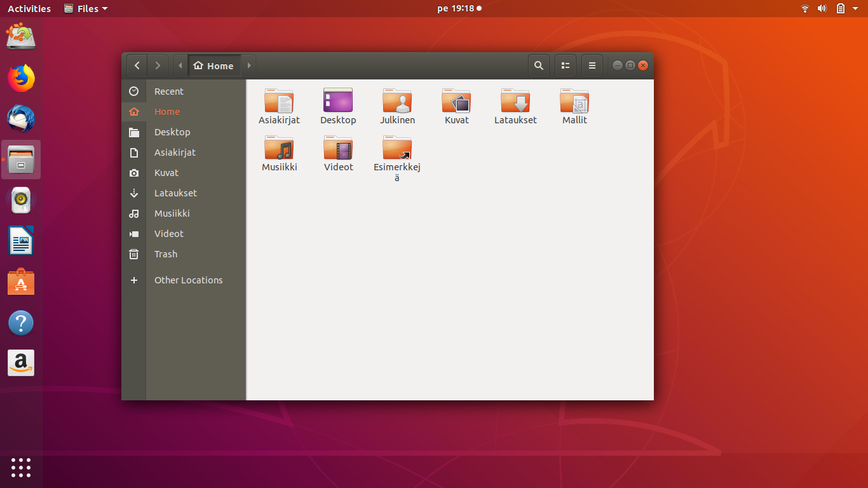Open the Videot folder in file view
This screenshot has width=868, height=488.
[x=338, y=149]
